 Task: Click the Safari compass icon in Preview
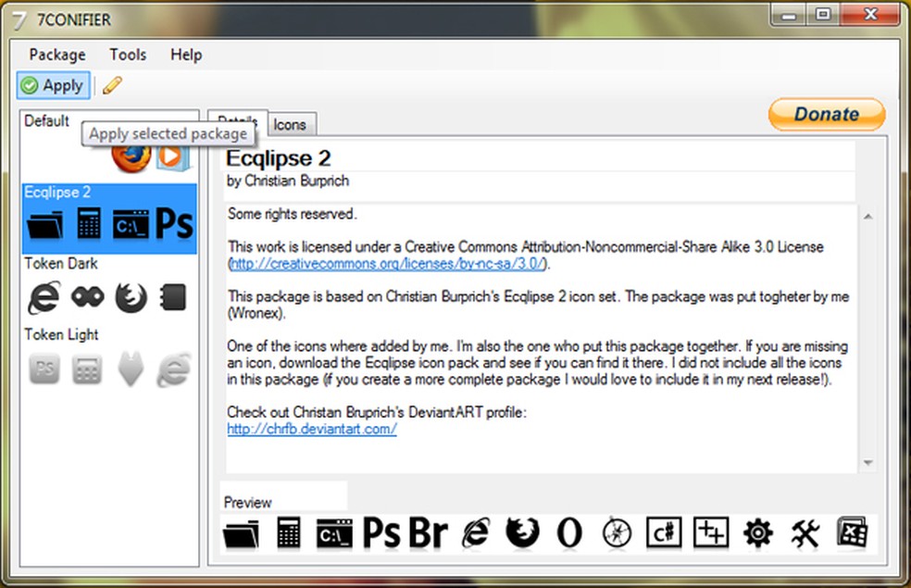[617, 532]
